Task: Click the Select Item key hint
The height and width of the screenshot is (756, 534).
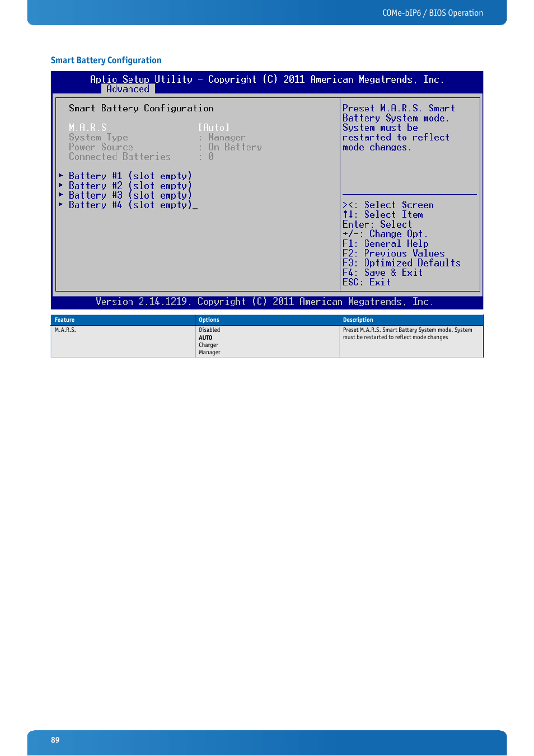Action: pyautogui.click(x=383, y=215)
